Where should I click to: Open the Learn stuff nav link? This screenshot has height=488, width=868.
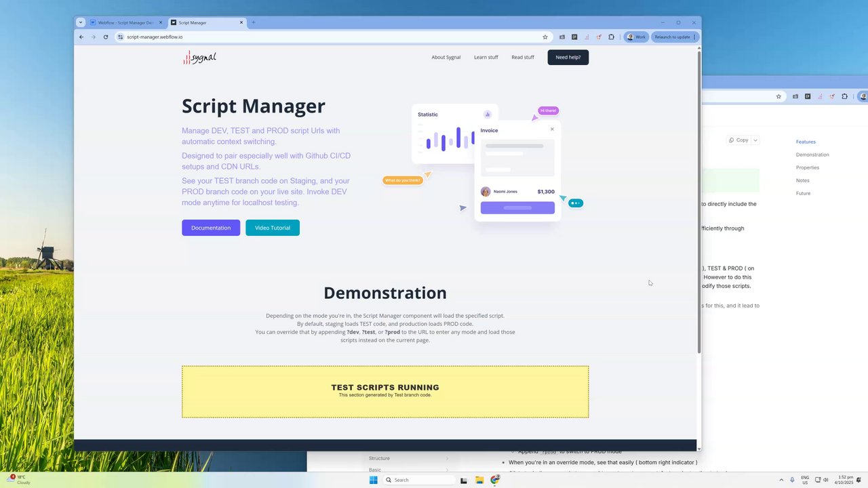click(x=486, y=57)
